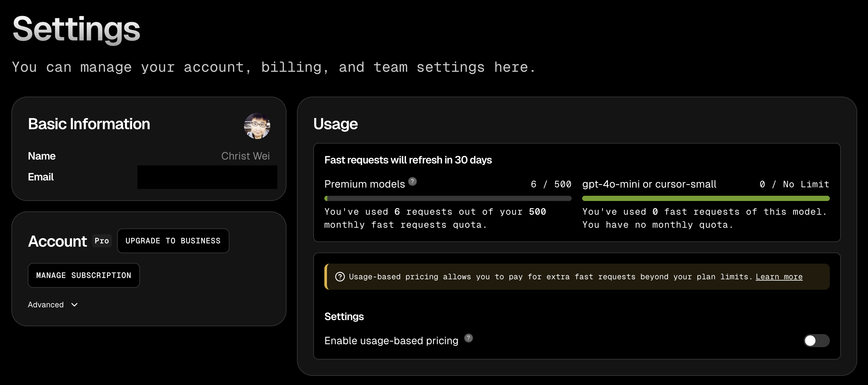This screenshot has height=385, width=868.
Task: Click the Advanced chevron arrow icon
Action: pos(74,305)
